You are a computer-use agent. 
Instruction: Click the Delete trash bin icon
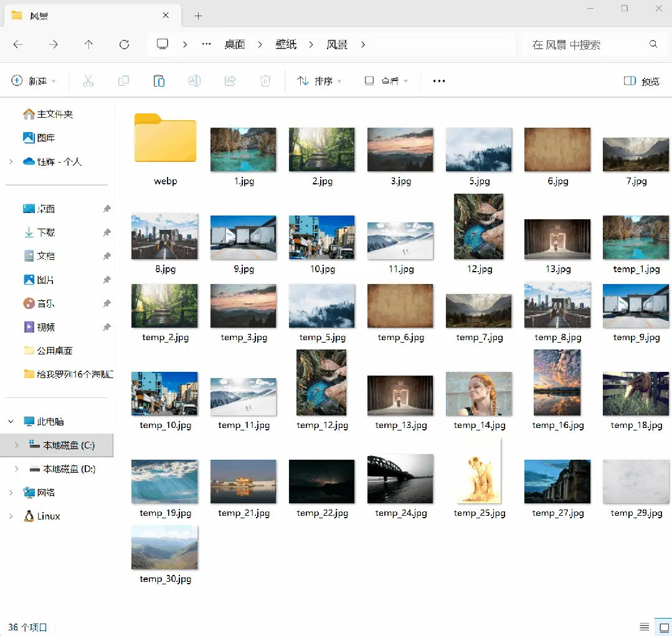coord(265,81)
